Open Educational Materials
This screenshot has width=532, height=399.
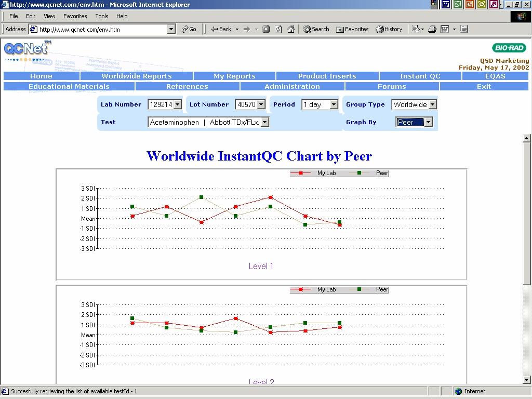pos(69,86)
